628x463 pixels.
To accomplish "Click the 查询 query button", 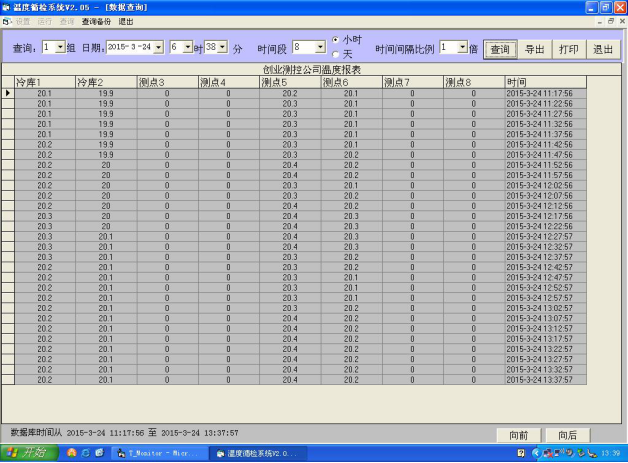I will click(x=500, y=50).
